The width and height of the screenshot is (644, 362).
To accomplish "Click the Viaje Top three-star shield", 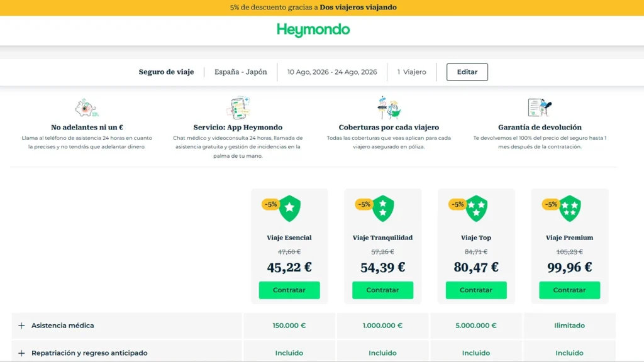I will (x=477, y=209).
